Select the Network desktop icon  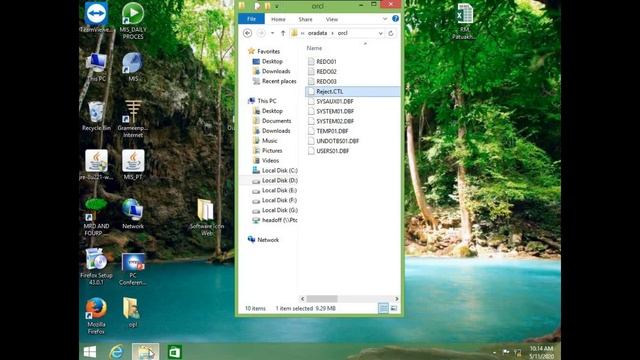coord(133,213)
